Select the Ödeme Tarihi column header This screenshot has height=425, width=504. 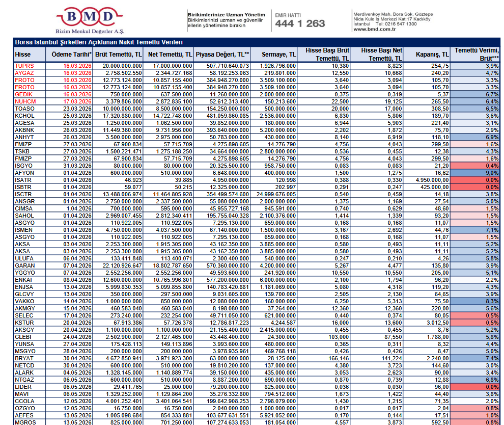[x=69, y=54]
